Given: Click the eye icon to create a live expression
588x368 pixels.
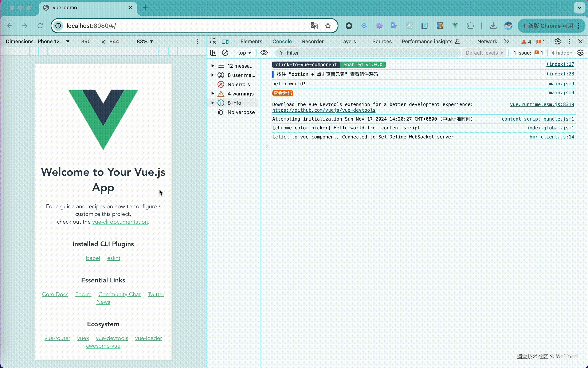Looking at the screenshot, I should (264, 53).
